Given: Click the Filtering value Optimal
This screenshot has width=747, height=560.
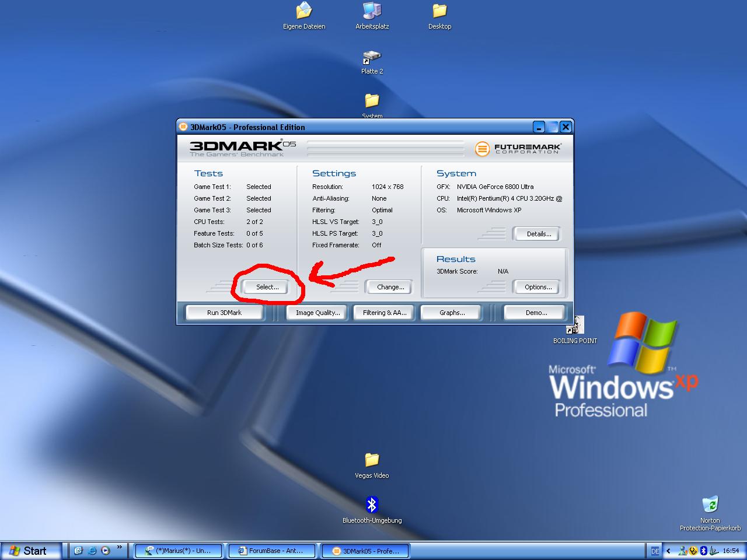Looking at the screenshot, I should 382,210.
